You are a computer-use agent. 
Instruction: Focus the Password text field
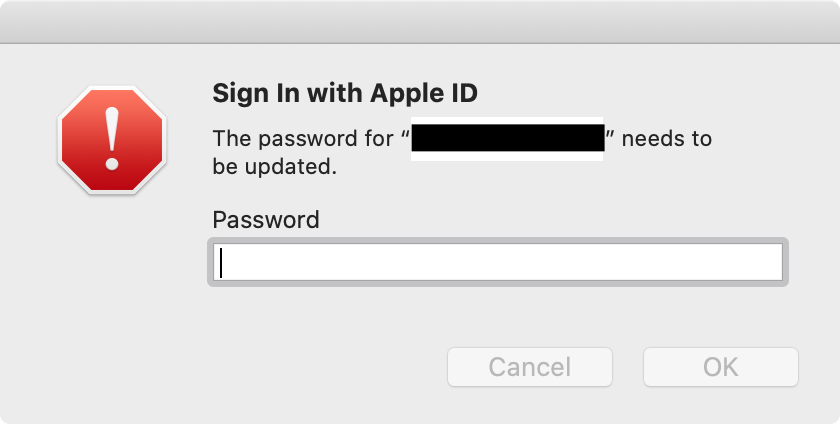pyautogui.click(x=498, y=263)
